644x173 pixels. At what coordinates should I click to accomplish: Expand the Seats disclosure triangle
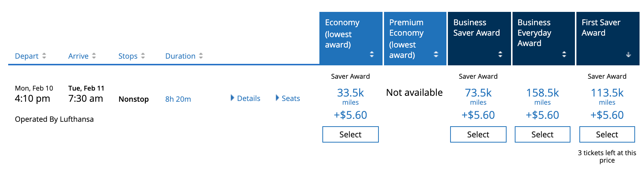277,98
